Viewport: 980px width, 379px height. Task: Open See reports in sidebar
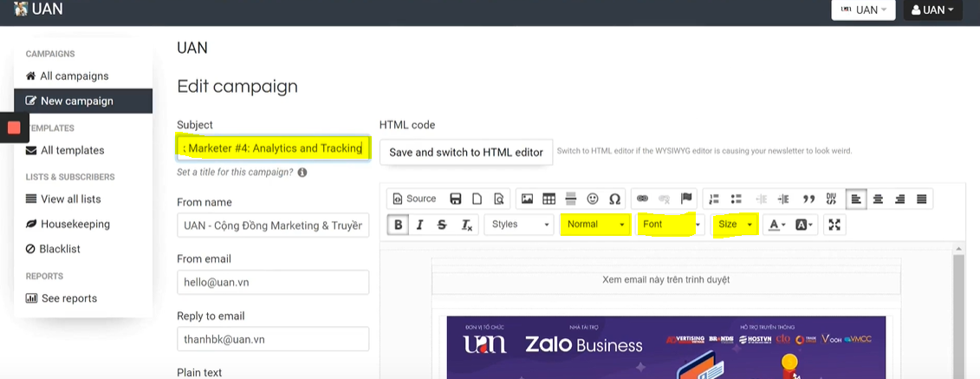[x=83, y=298]
